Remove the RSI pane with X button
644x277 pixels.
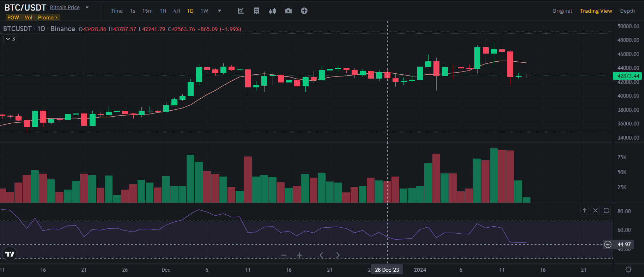tap(595, 210)
